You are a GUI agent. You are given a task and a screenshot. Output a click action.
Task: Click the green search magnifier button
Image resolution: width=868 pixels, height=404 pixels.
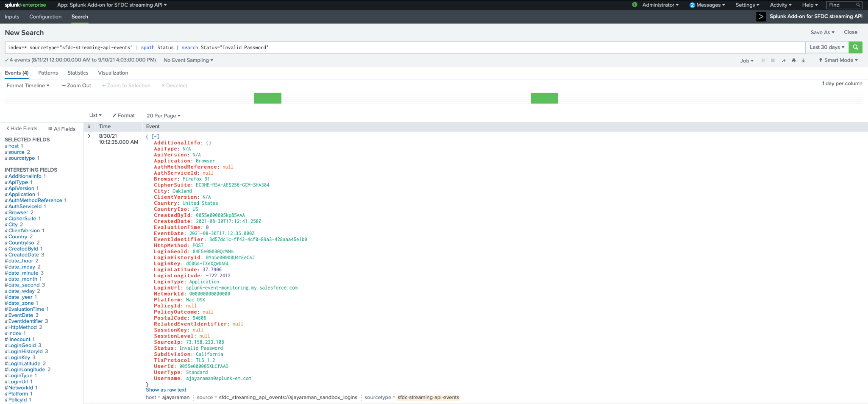(855, 47)
